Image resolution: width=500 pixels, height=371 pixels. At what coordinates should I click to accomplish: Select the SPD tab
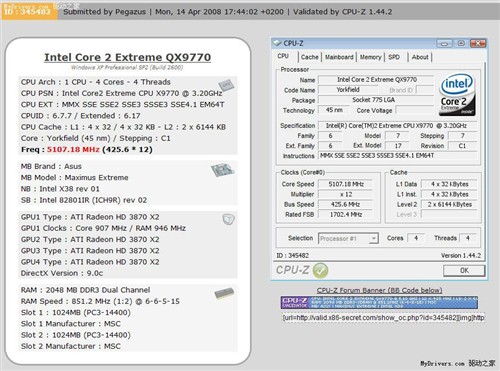(x=394, y=57)
